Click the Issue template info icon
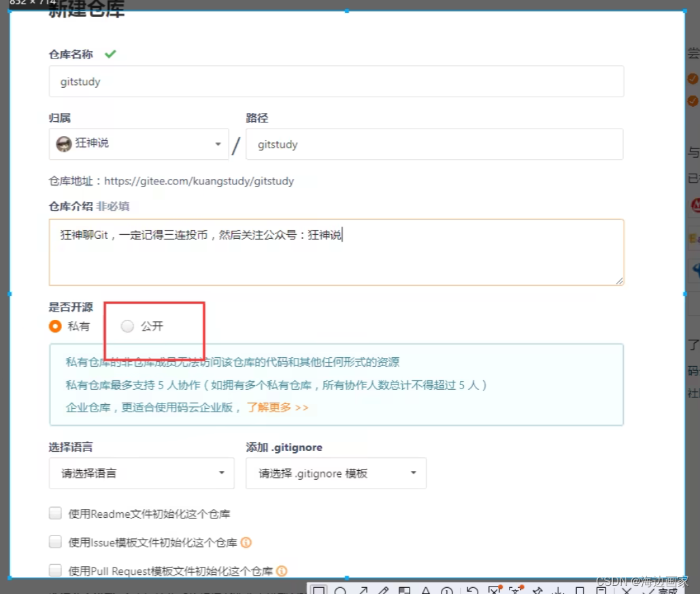 [246, 542]
